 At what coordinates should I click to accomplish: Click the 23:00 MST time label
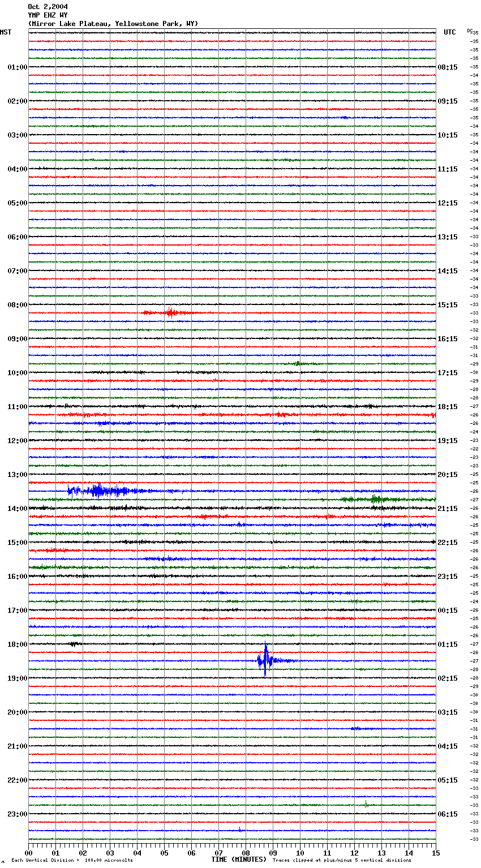[17, 814]
